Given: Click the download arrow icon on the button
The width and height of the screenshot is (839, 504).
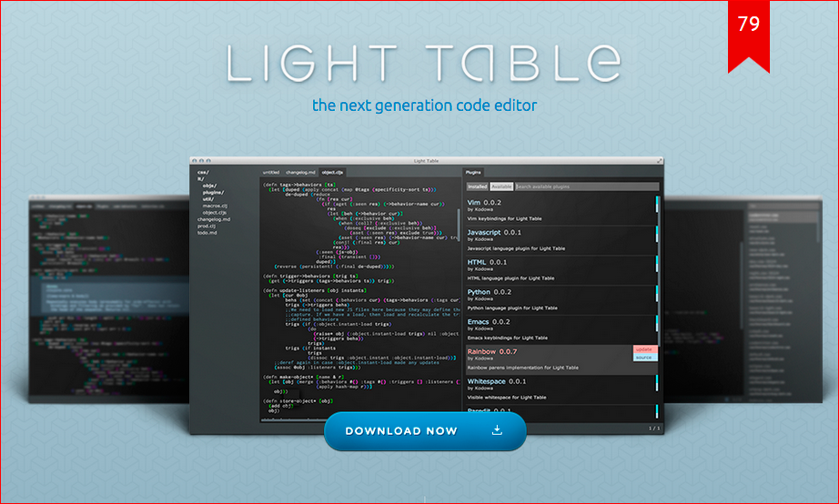Looking at the screenshot, I should pyautogui.click(x=497, y=430).
